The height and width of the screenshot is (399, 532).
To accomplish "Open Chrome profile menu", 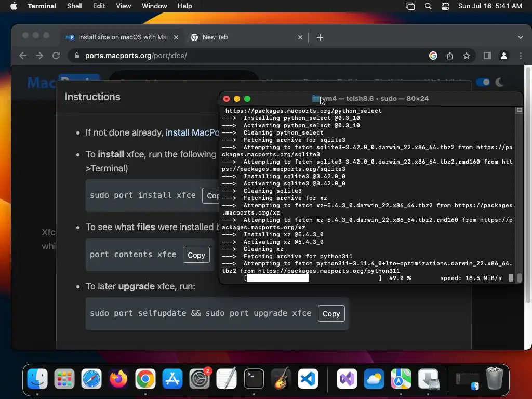I will (x=504, y=56).
